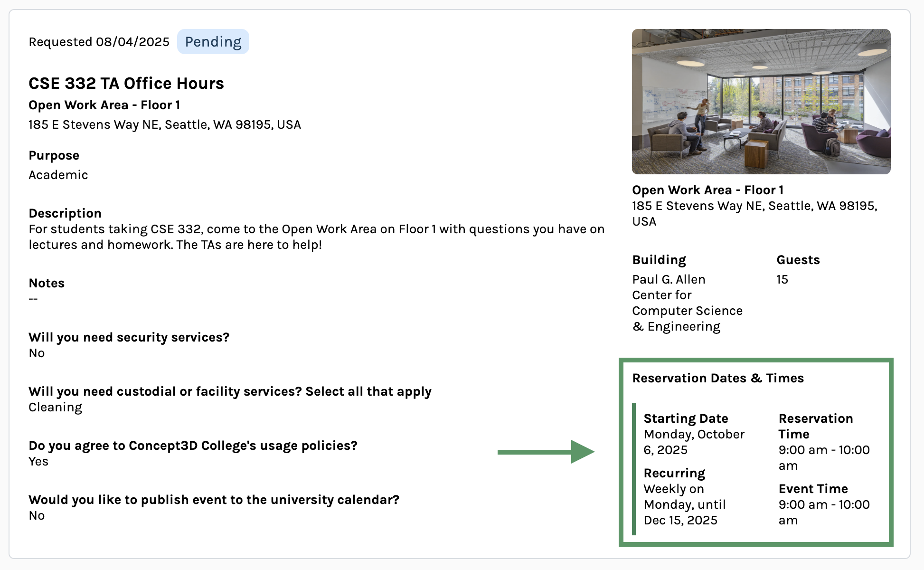Viewport: 924px width, 570px height.
Task: Click the Paul G. Allen Center building name
Action: pyautogui.click(x=687, y=303)
